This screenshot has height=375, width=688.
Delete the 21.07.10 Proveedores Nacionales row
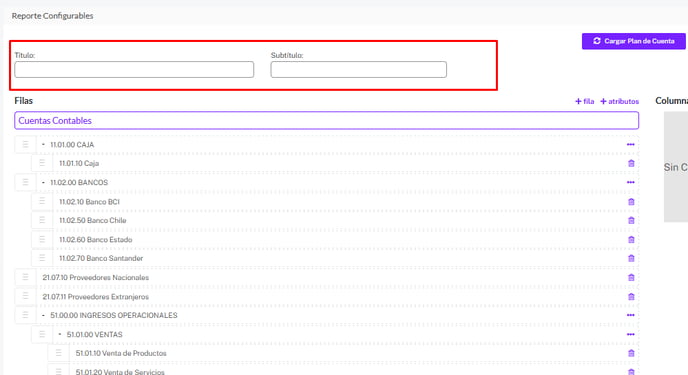(x=631, y=278)
